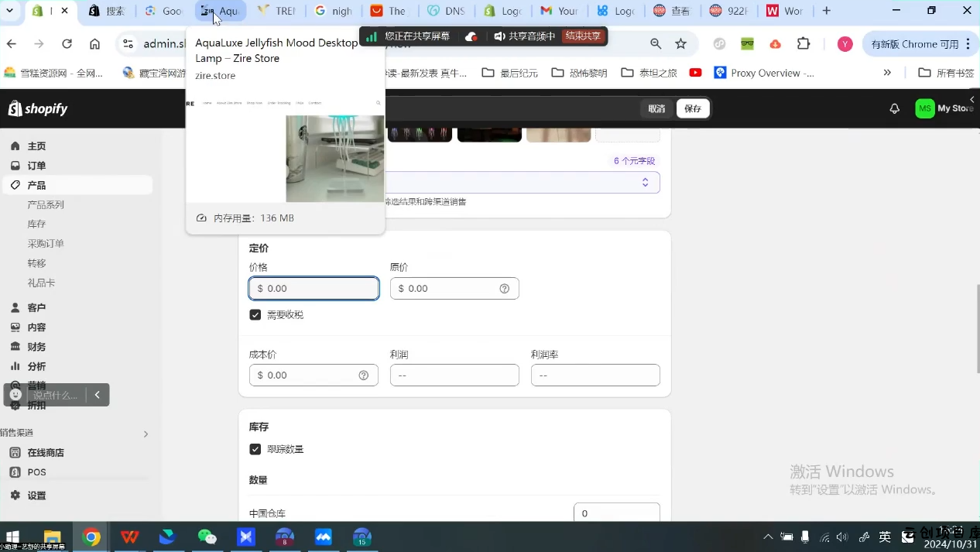Image resolution: width=980 pixels, height=552 pixels.
Task: Bookmark page with the star icon
Action: point(680,44)
